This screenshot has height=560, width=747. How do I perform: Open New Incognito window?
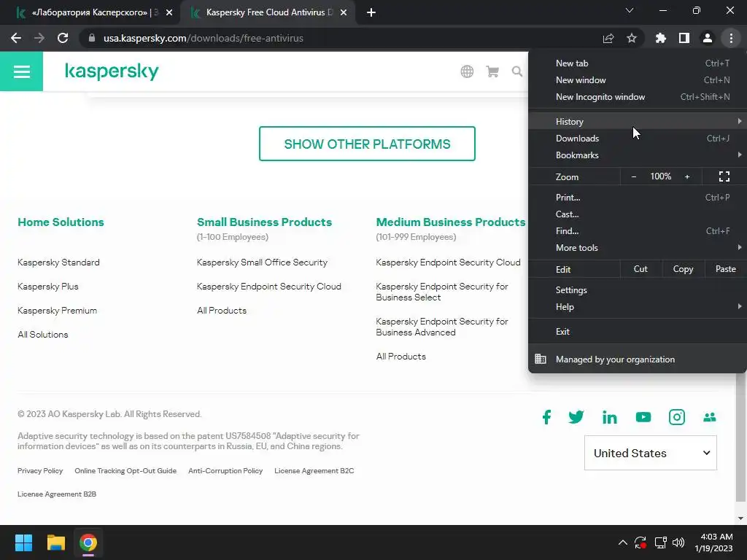pos(638,97)
